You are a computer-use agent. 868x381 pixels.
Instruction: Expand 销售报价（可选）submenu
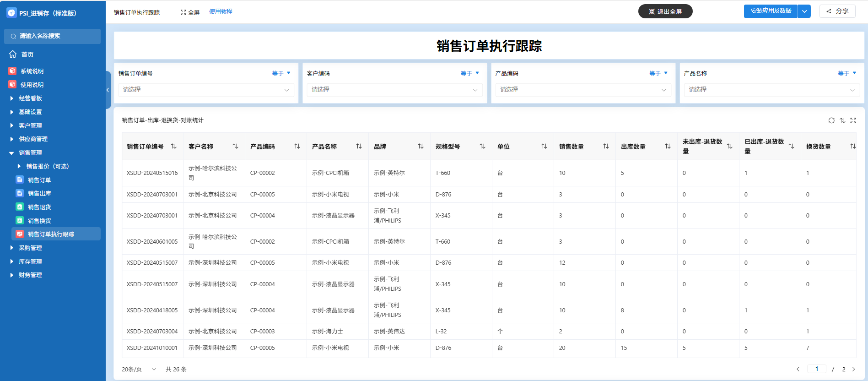(x=19, y=166)
